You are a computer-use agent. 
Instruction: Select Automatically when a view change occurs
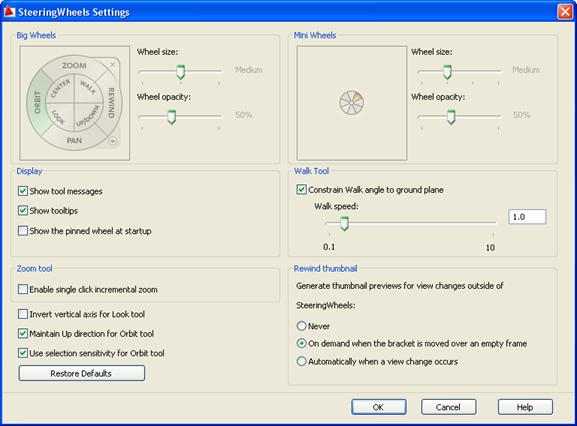pyautogui.click(x=301, y=361)
